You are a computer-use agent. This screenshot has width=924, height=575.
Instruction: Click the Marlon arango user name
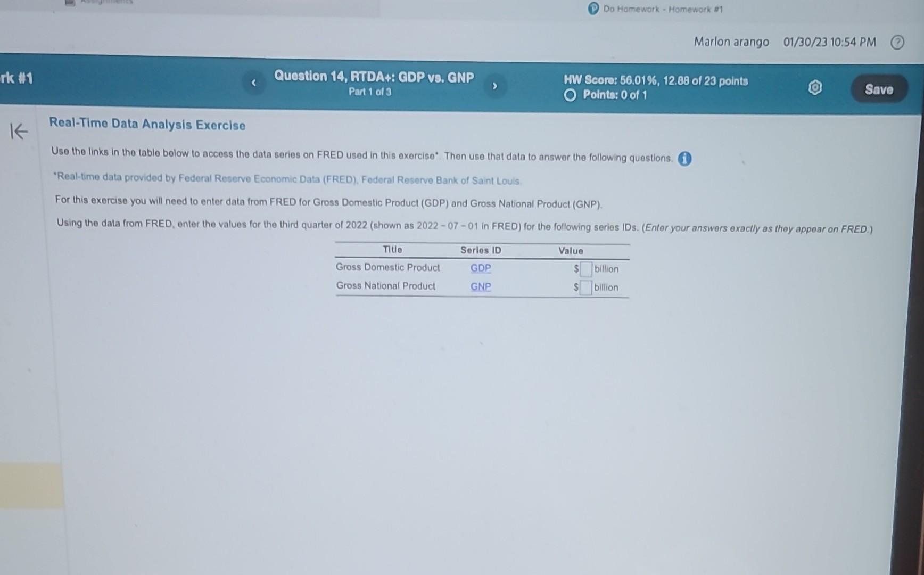pyautogui.click(x=731, y=42)
